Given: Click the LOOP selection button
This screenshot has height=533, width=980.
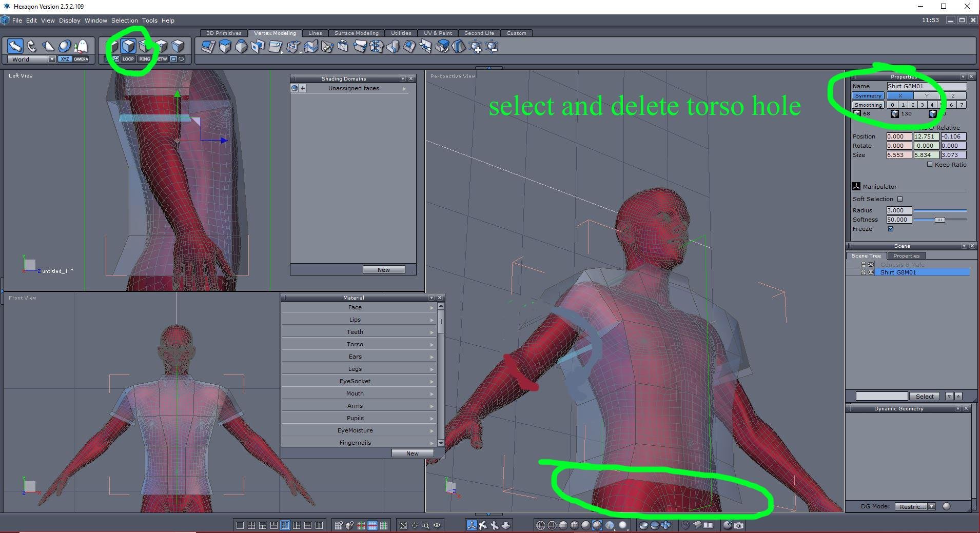Looking at the screenshot, I should pyautogui.click(x=128, y=59).
